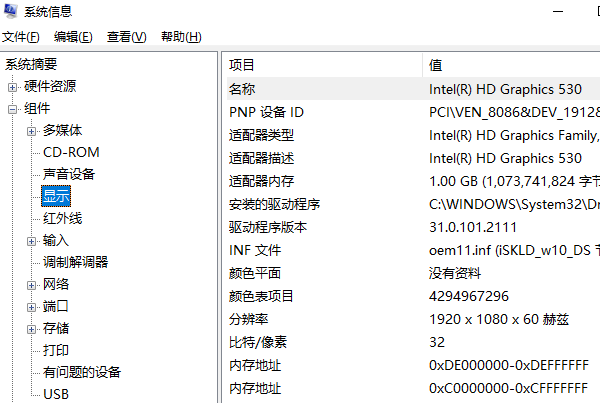Select 声音设备 in the tree
Screen dimensions: 600x403
point(69,174)
